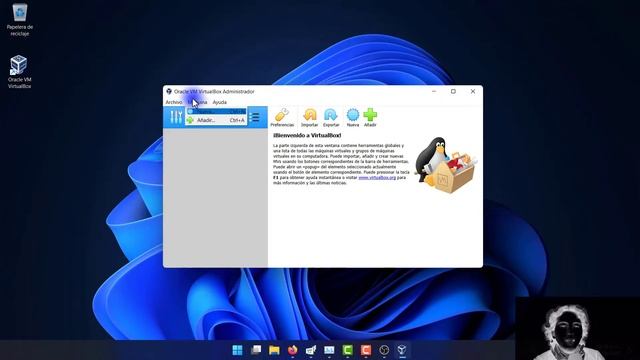Choose Añadir... Ctrl+A from the dropdown menu

[216, 120]
